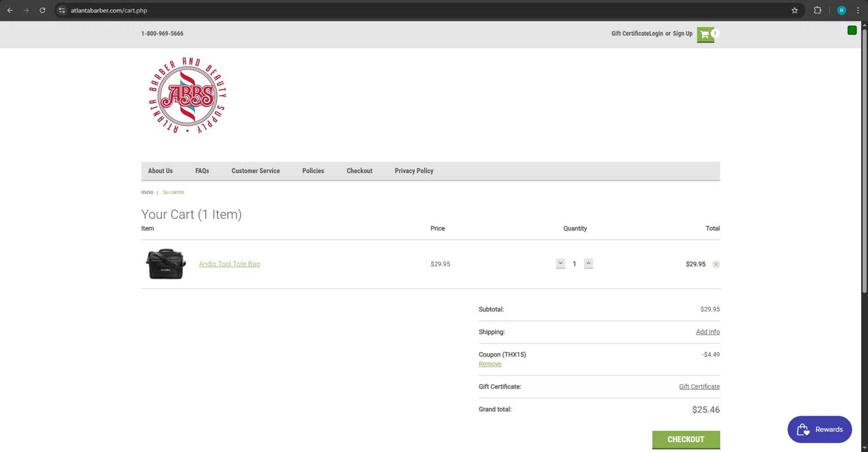
Task: Click the Coupon (THX15) label
Action: 502,355
